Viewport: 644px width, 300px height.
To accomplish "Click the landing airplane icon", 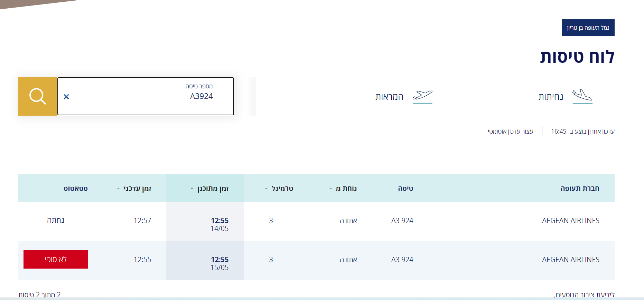I will tap(582, 95).
